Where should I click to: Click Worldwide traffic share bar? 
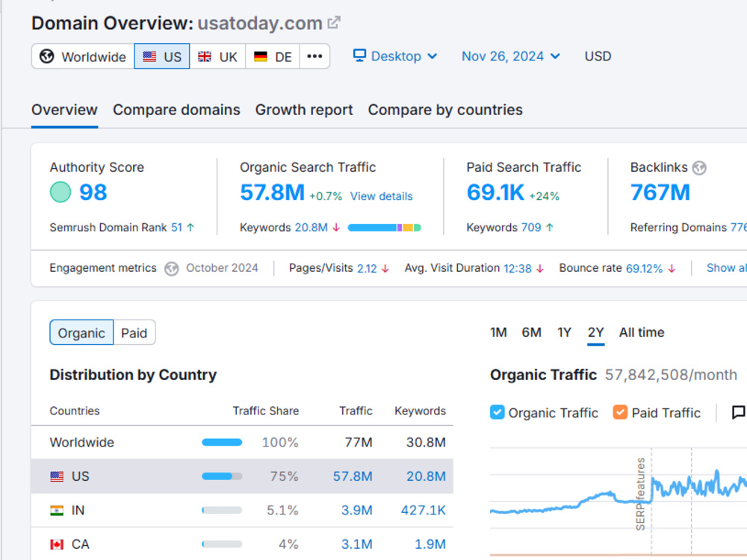click(222, 442)
